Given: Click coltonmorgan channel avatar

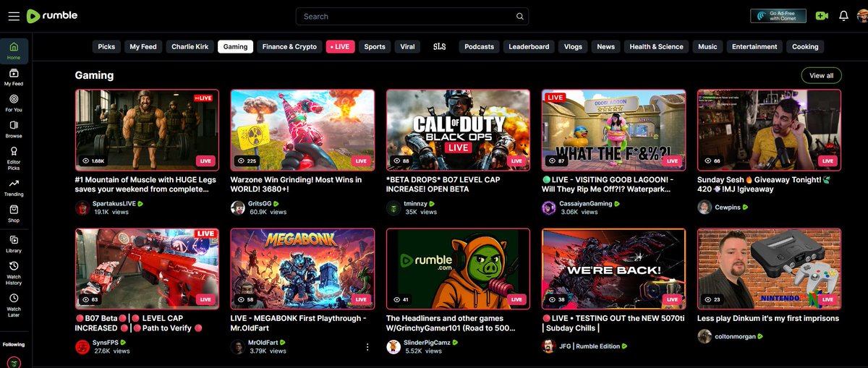Looking at the screenshot, I should 705,336.
